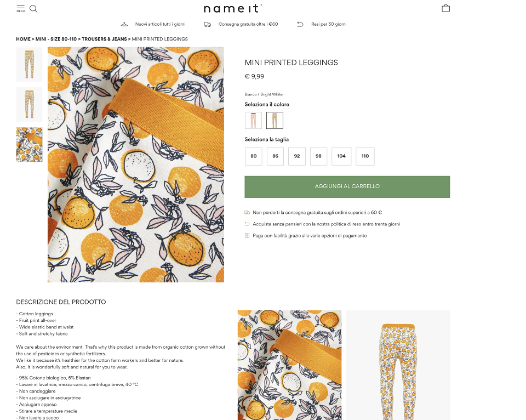
Task: Click the nameit logo
Action: 233,8
